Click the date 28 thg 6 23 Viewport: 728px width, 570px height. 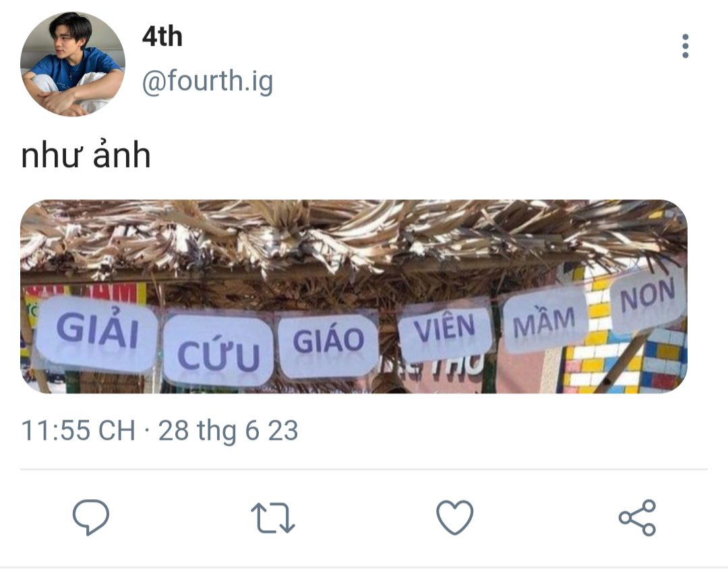[228, 431]
